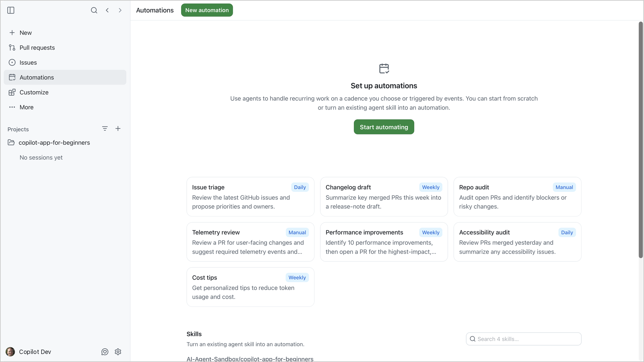The width and height of the screenshot is (644, 362).
Task: Click the Copilot Dev avatar
Action: [10, 352]
